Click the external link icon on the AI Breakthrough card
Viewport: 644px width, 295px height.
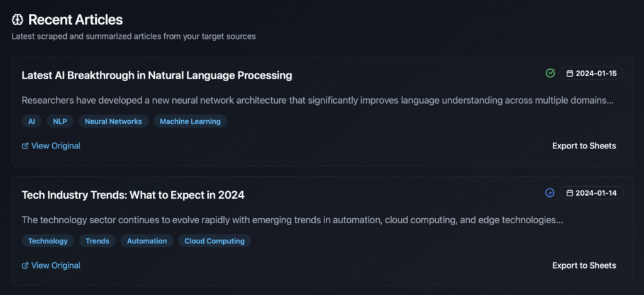[x=25, y=146]
